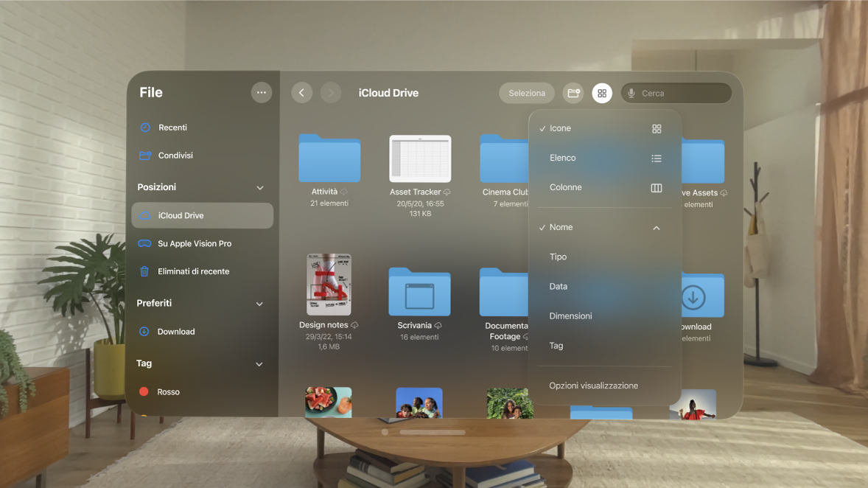868x488 pixels.
Task: Sort files by Tag in menu
Action: point(604,346)
